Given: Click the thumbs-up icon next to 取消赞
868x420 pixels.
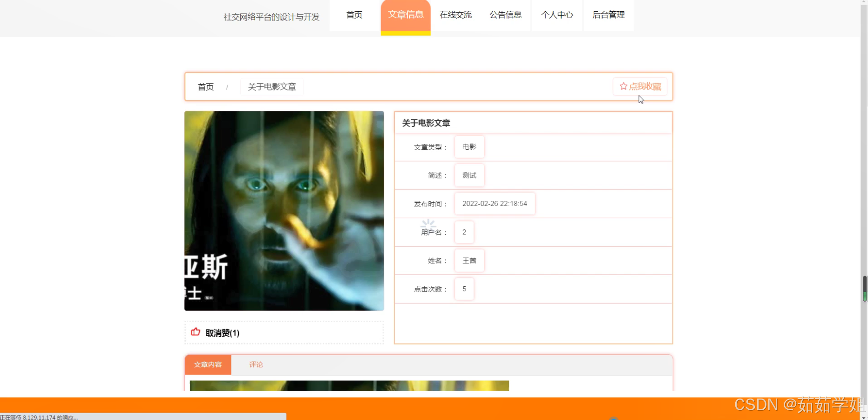Looking at the screenshot, I should (196, 332).
